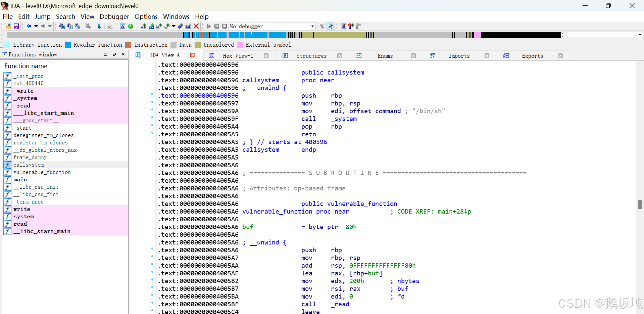This screenshot has width=644, height=314.
Task: Convert selection to code with the Code icon
Action: tap(144, 26)
